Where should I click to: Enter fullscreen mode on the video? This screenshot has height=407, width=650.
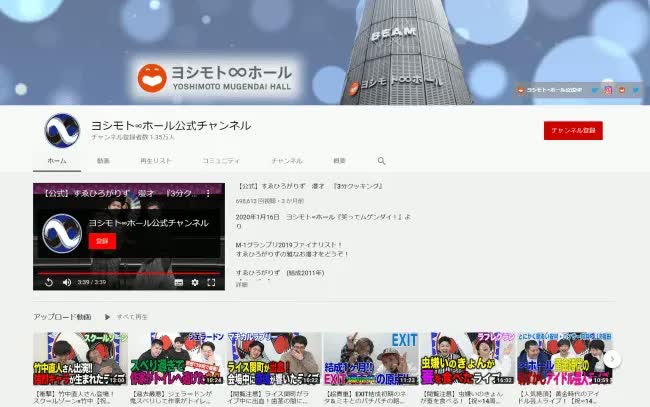point(211,282)
